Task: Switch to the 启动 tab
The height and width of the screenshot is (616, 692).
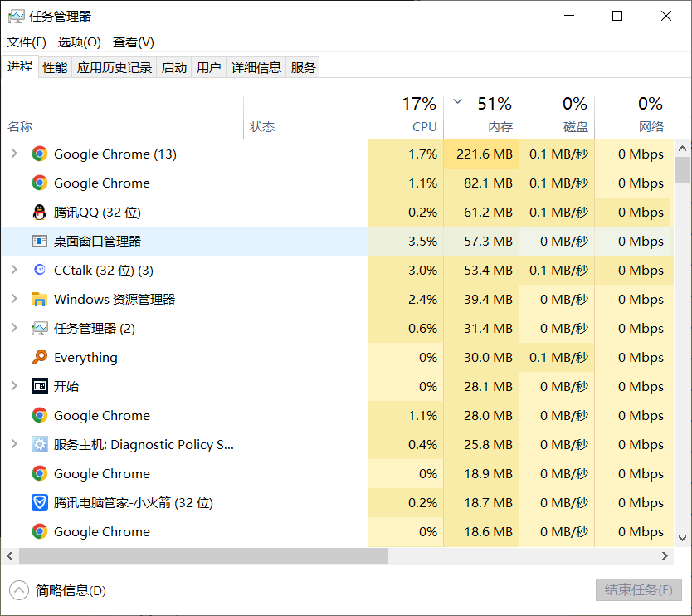Action: [x=174, y=67]
